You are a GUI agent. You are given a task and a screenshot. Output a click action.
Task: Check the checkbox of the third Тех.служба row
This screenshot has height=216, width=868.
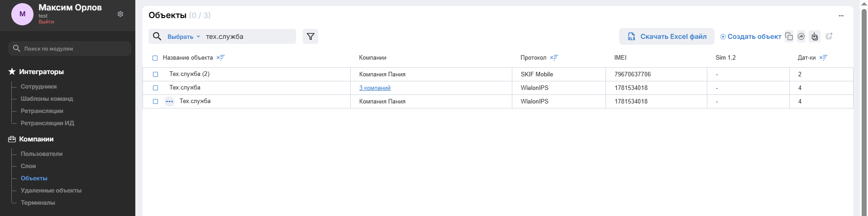[155, 101]
